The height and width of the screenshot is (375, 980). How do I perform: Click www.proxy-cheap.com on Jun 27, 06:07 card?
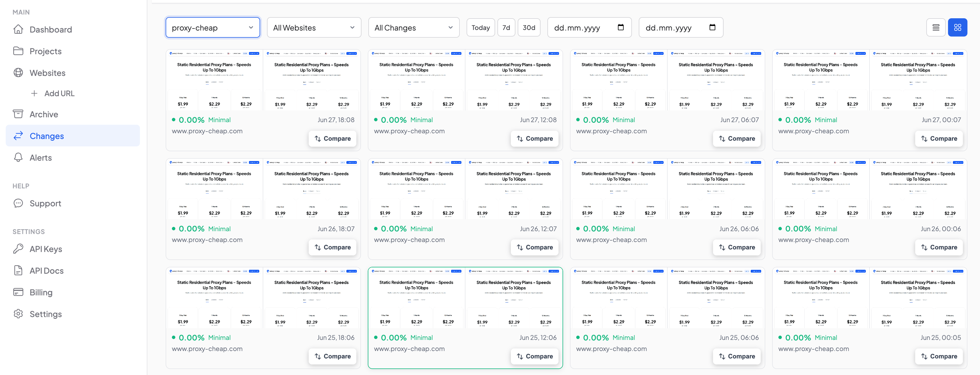611,131
